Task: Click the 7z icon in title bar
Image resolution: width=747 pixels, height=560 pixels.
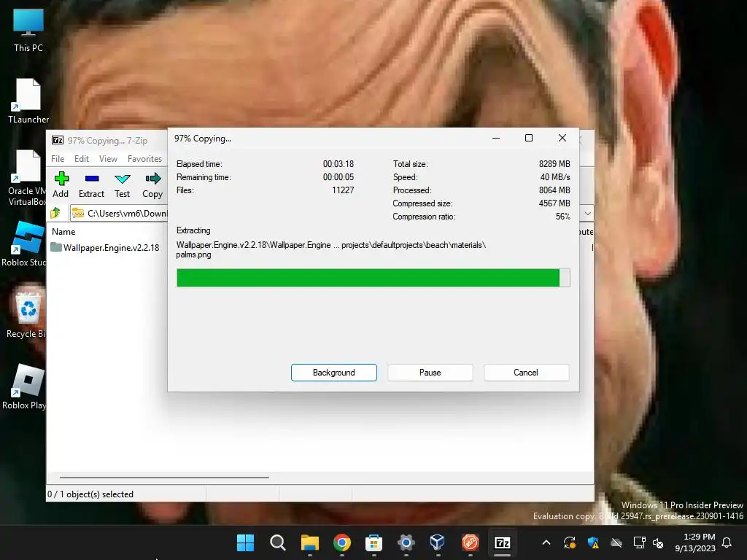Action: pos(58,140)
